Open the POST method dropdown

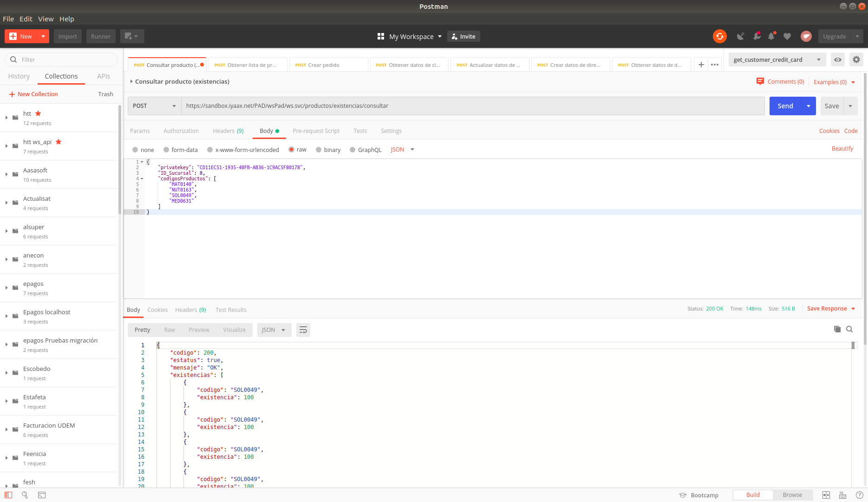pyautogui.click(x=154, y=106)
